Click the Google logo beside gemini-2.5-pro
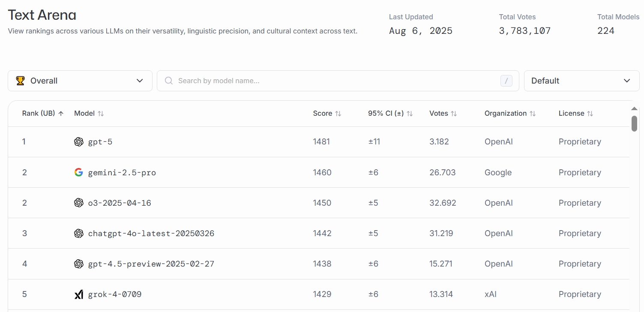644x312 pixels. click(x=78, y=172)
